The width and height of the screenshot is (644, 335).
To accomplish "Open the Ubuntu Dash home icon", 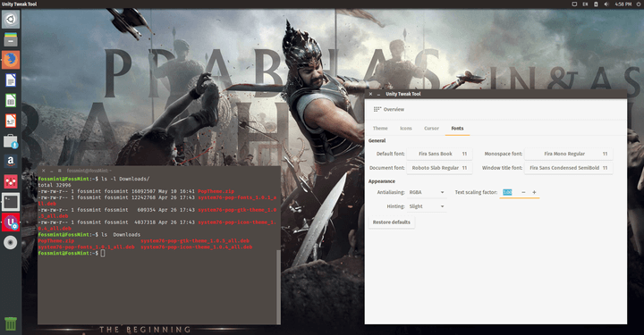I will click(11, 20).
